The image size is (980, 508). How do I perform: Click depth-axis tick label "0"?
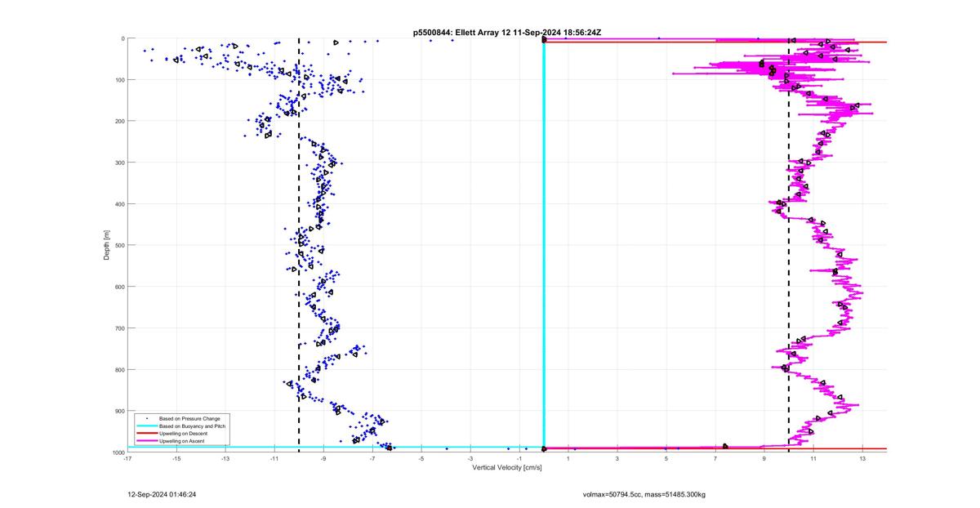(122, 38)
